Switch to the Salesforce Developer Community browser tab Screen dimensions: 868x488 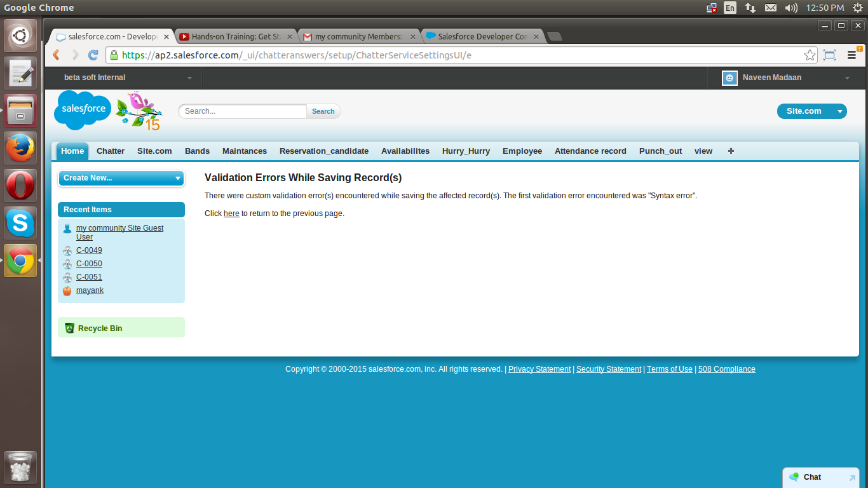pyautogui.click(x=482, y=37)
